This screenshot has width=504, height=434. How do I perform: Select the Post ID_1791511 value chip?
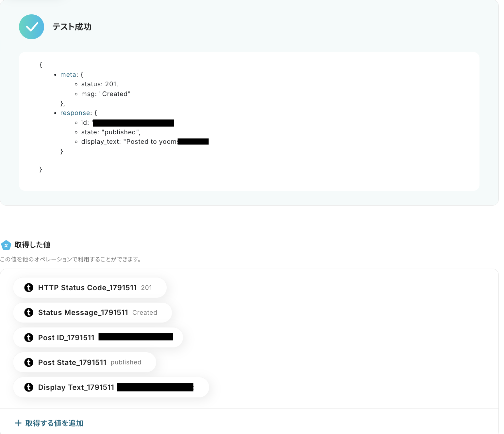(x=98, y=338)
